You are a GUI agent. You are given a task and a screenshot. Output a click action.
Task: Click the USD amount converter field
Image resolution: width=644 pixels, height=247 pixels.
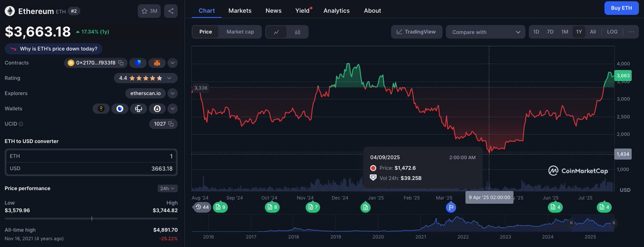(91, 168)
